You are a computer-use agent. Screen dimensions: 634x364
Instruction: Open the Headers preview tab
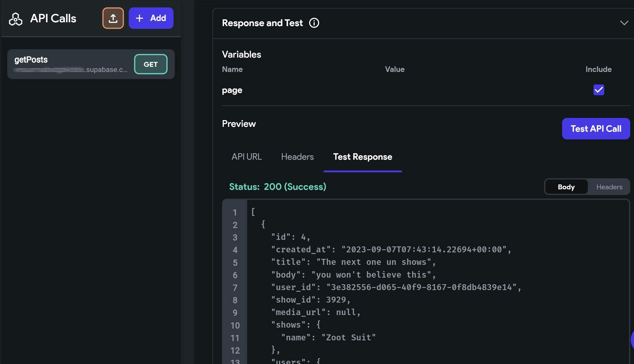click(x=297, y=157)
